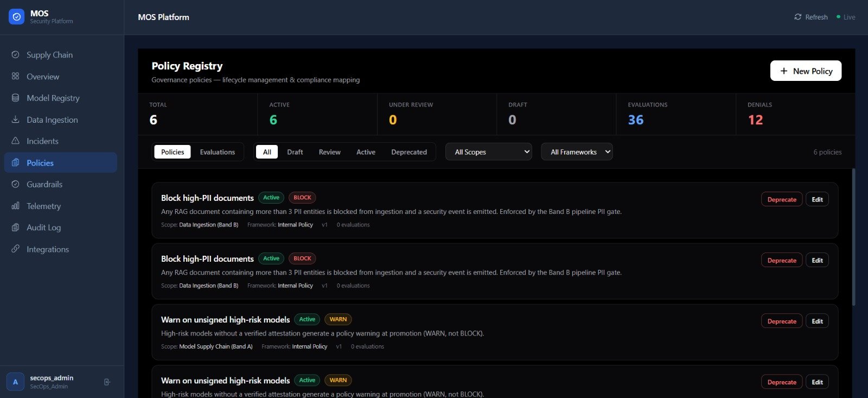Deprecate the first Block high-PII documents policy
868x398 pixels.
782,199
